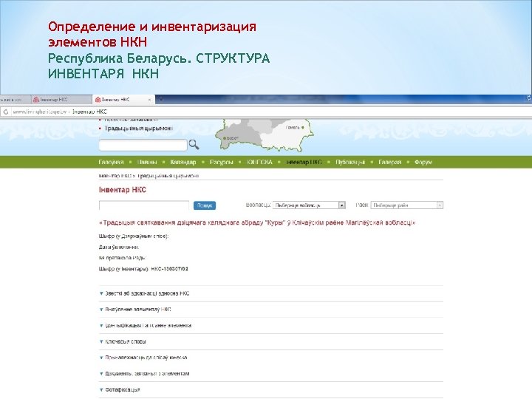Click the magnifying glass search icon
Image resolution: width=532 pixels, height=399 pixels.
pyautogui.click(x=194, y=145)
